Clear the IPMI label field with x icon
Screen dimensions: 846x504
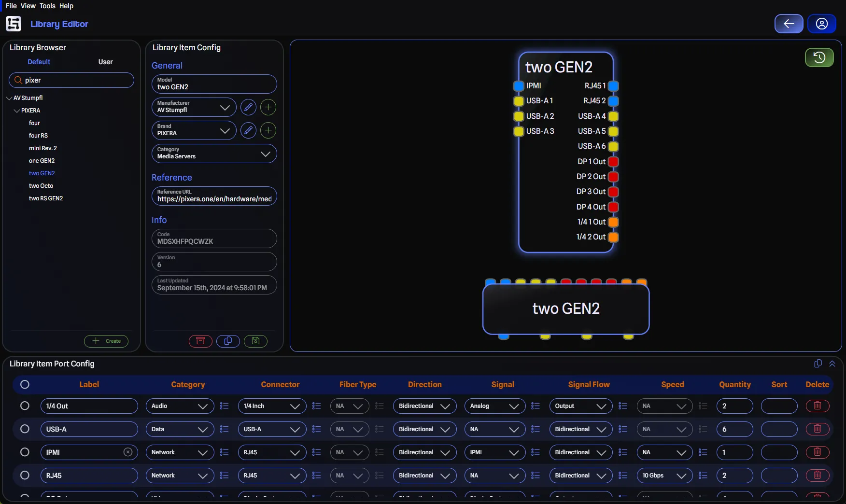click(x=128, y=452)
